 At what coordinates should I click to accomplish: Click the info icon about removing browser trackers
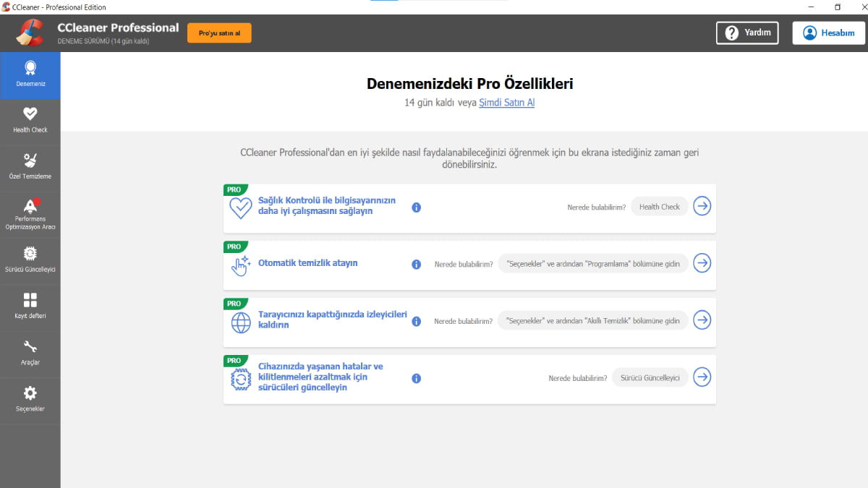[x=416, y=321]
